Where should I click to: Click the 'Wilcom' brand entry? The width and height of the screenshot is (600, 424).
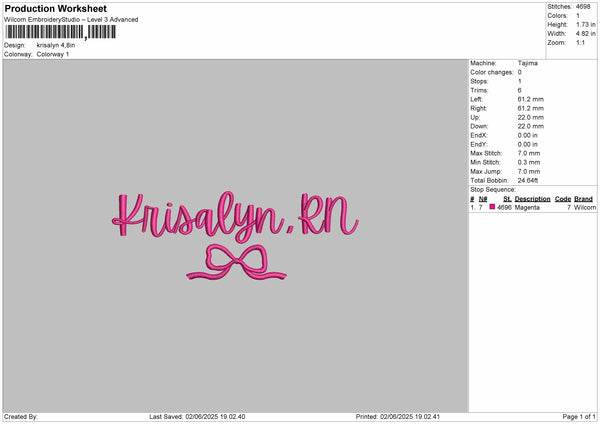pyautogui.click(x=585, y=207)
